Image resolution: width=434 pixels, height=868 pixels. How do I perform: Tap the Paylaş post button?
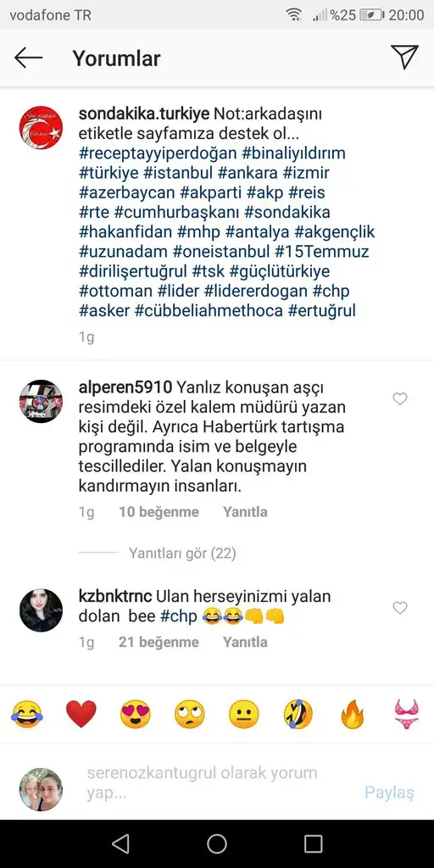(x=389, y=793)
